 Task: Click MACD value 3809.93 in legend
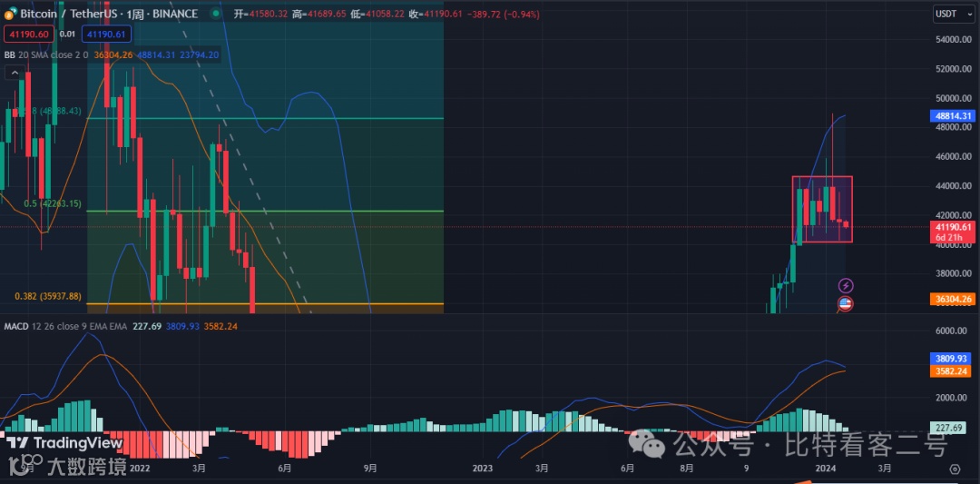183,326
